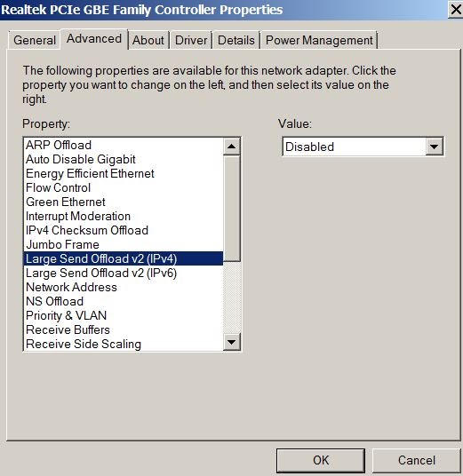Select Large Send Offload v2 (IPv6)
Screen dimensions: 463x476
tap(124, 273)
